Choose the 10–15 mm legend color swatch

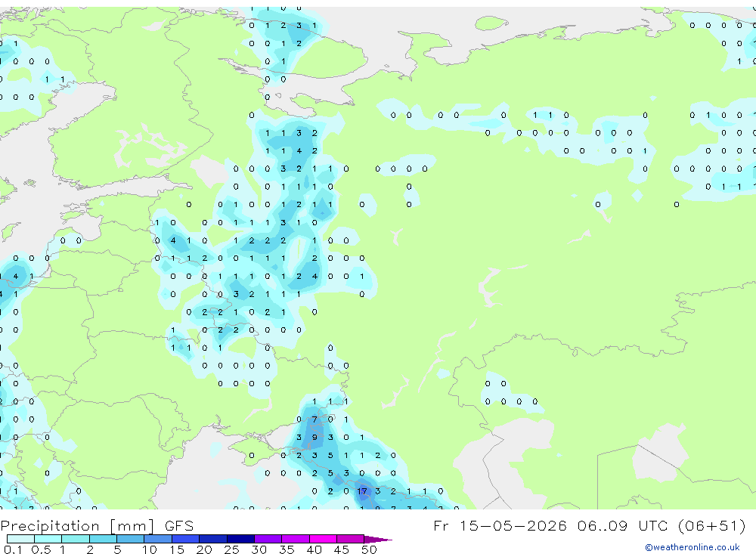(158, 539)
